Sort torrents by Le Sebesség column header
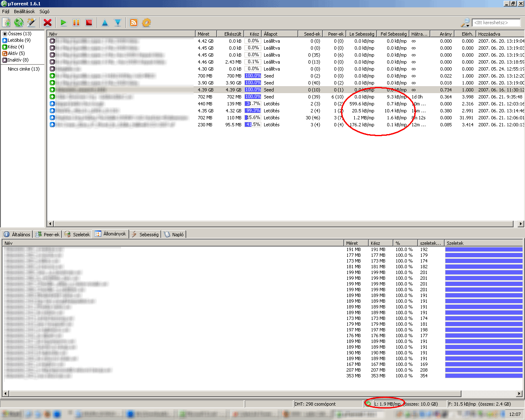 point(361,34)
